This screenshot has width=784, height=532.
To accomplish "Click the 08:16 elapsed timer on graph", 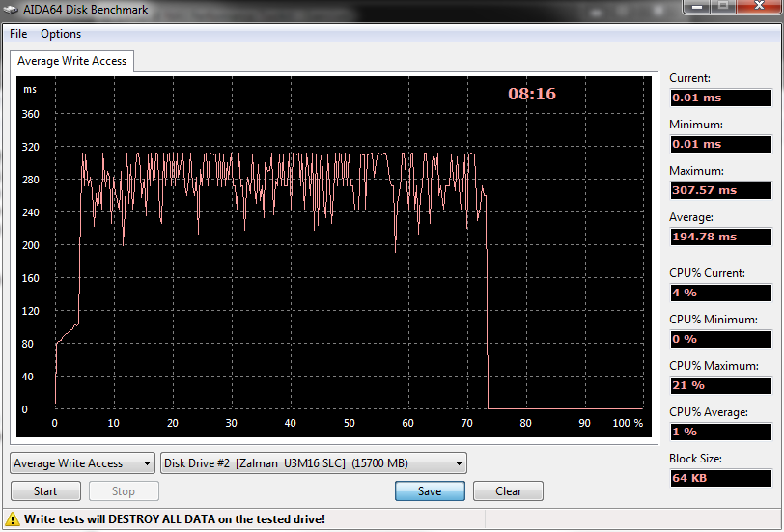I will click(x=532, y=95).
